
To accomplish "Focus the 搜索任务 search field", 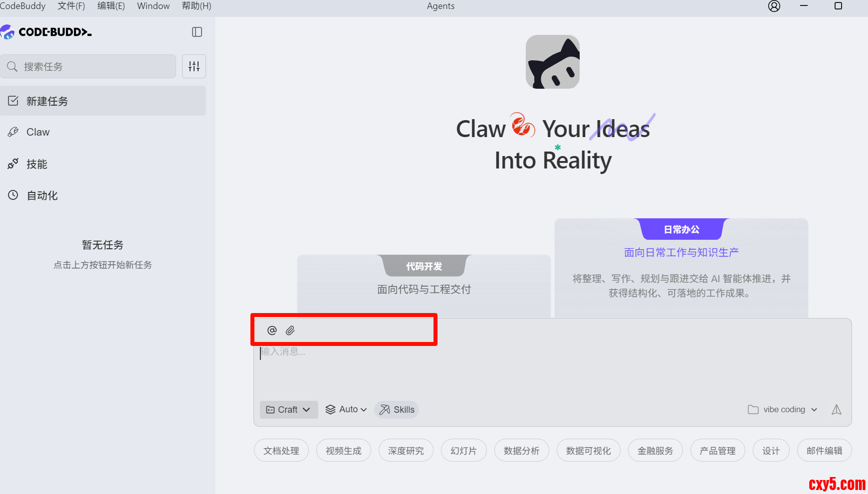I will point(88,66).
